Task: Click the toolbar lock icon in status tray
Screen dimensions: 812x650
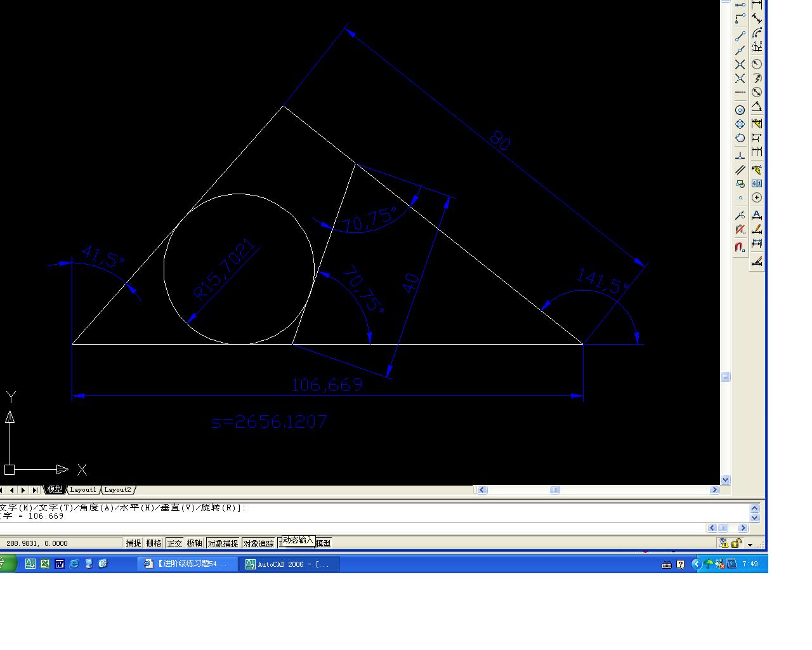Action: 737,543
